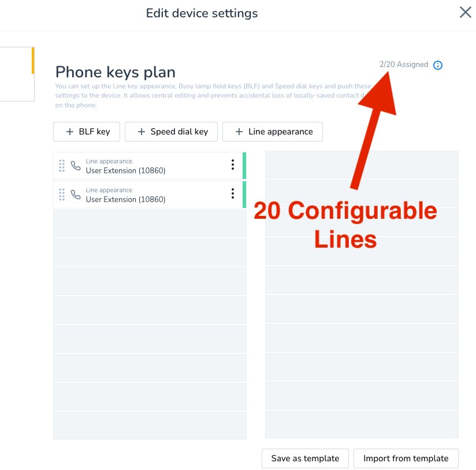Add a new BLF key

(87, 132)
